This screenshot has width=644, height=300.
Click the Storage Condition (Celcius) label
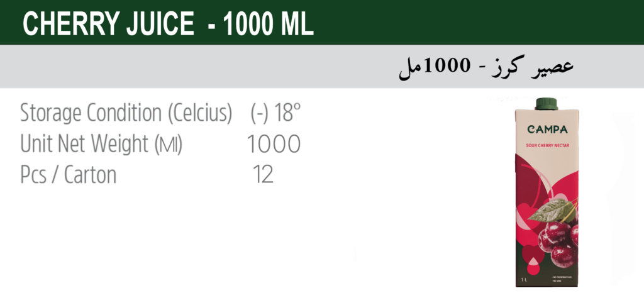tap(126, 113)
